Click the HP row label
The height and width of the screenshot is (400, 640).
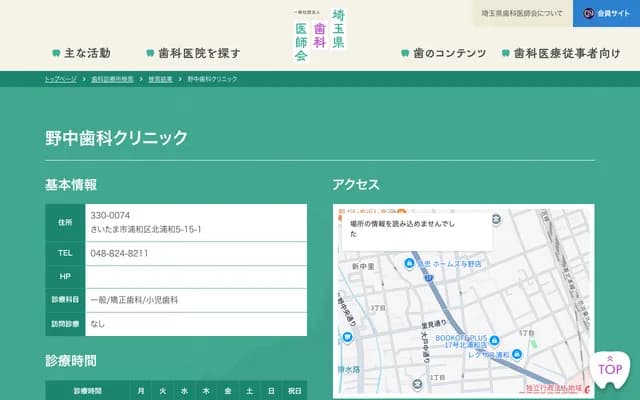(65, 277)
